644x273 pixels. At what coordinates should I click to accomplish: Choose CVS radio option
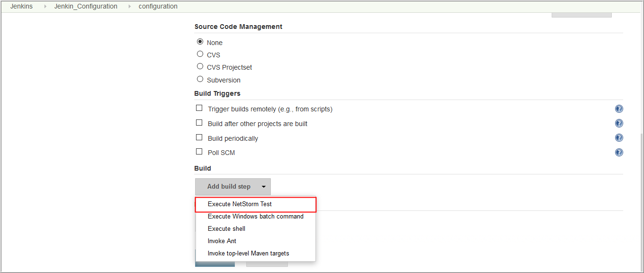coord(200,54)
